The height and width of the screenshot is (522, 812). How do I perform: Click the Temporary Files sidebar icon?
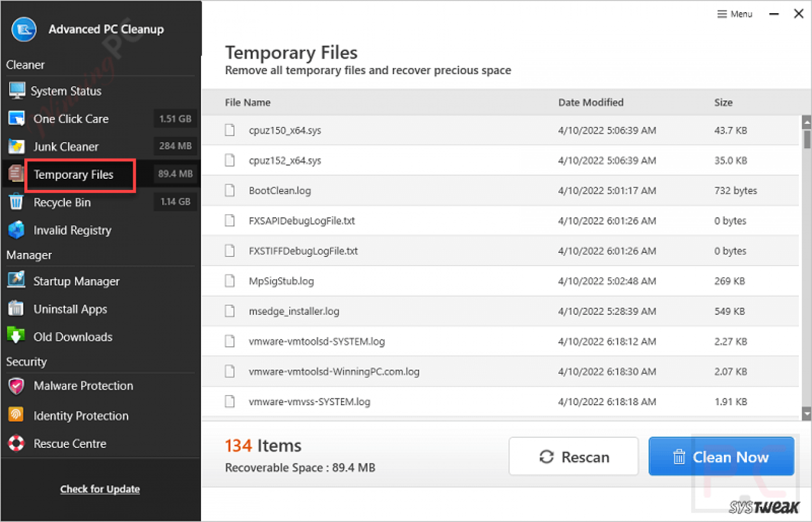coord(16,173)
